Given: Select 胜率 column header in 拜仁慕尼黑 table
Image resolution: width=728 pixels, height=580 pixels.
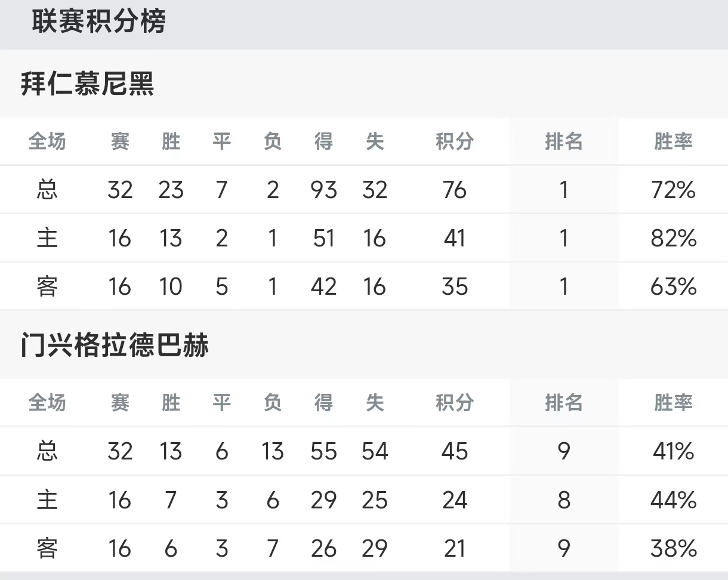Looking at the screenshot, I should pyautogui.click(x=673, y=141).
